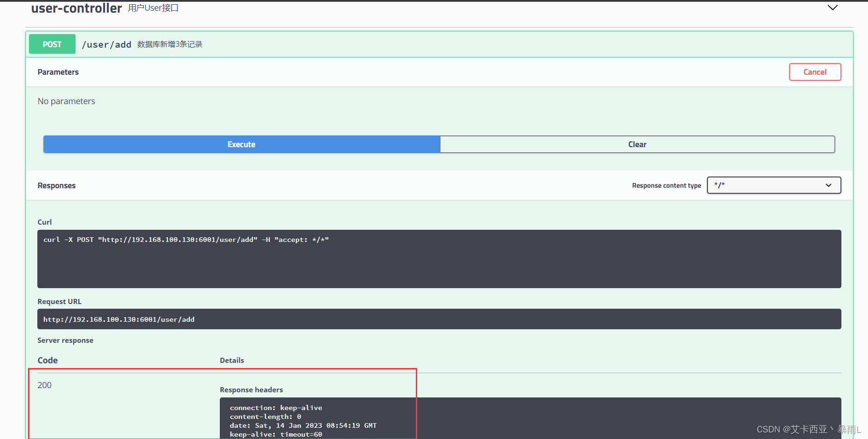Click the 'Response headers' label
Viewport: 868px width, 439px height.
251,390
